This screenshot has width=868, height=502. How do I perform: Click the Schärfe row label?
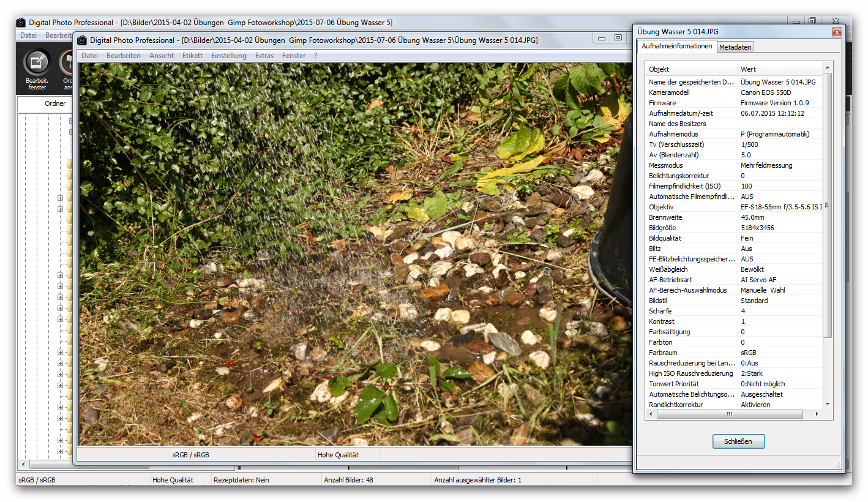[660, 311]
